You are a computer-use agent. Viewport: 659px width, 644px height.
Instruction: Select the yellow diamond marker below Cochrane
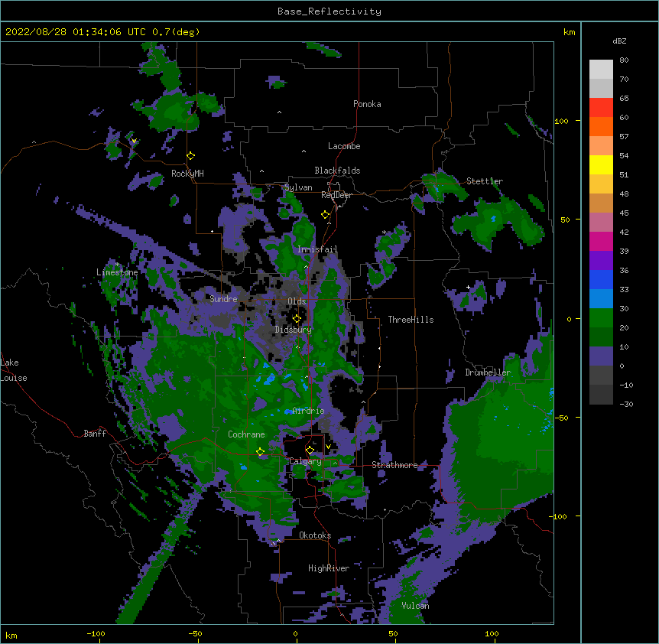(x=260, y=452)
